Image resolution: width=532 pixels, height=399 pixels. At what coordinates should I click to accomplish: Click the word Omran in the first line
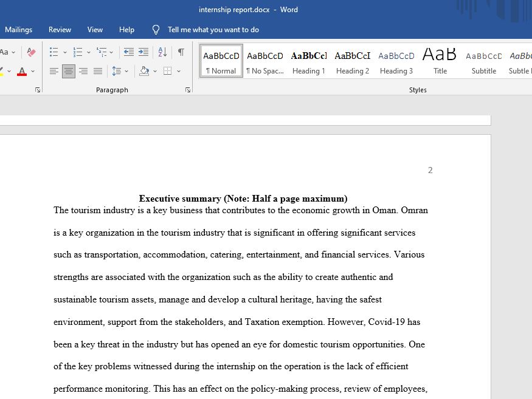click(x=414, y=210)
